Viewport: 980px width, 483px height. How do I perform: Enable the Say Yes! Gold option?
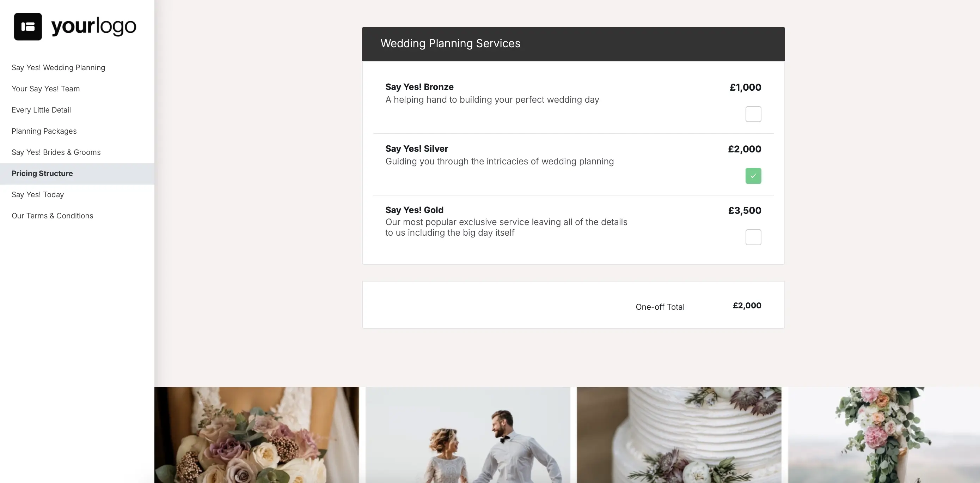pos(753,237)
